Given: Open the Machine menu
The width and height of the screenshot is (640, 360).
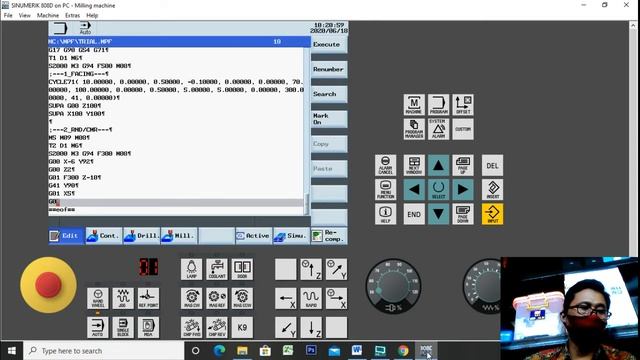Looking at the screenshot, I should coord(48,16).
